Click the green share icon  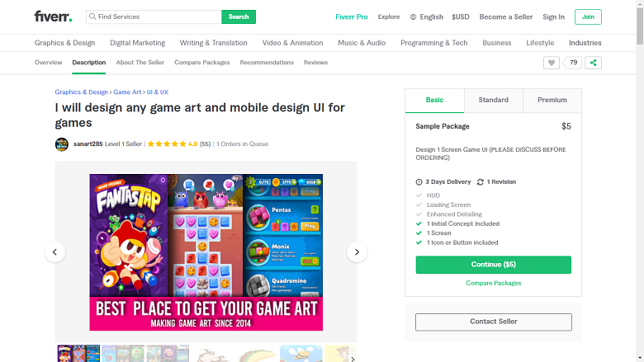593,63
